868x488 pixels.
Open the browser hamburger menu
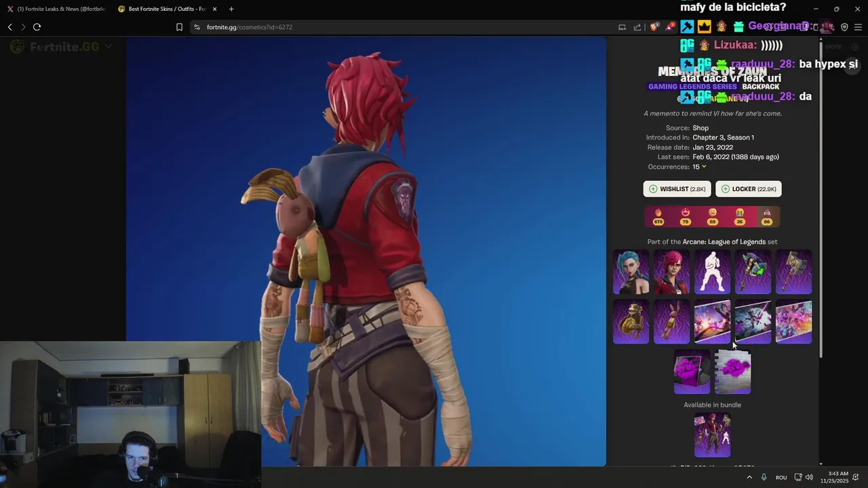pos(858,27)
